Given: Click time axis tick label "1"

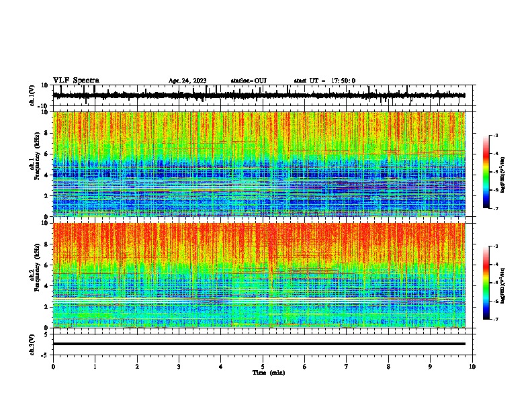Looking at the screenshot, I should [95, 367].
